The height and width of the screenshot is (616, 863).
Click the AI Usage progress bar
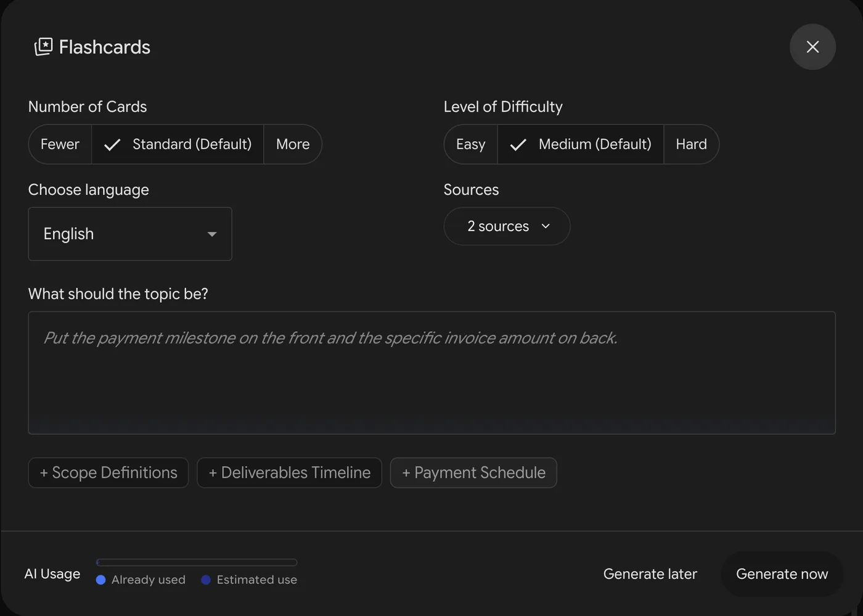pos(197,562)
